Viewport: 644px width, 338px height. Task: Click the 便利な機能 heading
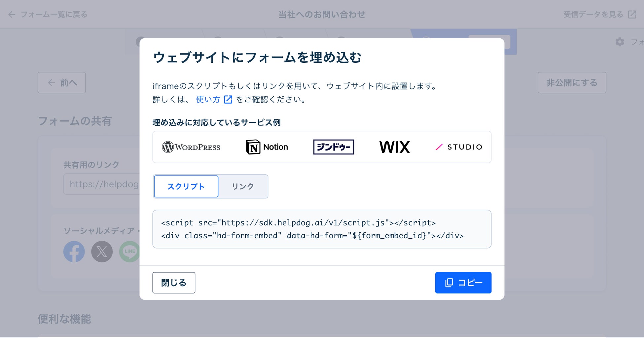[x=64, y=319]
